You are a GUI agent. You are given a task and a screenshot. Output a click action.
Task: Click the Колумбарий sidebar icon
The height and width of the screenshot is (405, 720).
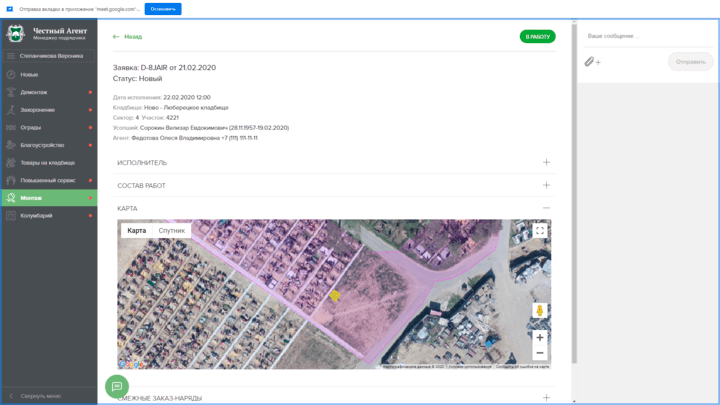click(11, 215)
